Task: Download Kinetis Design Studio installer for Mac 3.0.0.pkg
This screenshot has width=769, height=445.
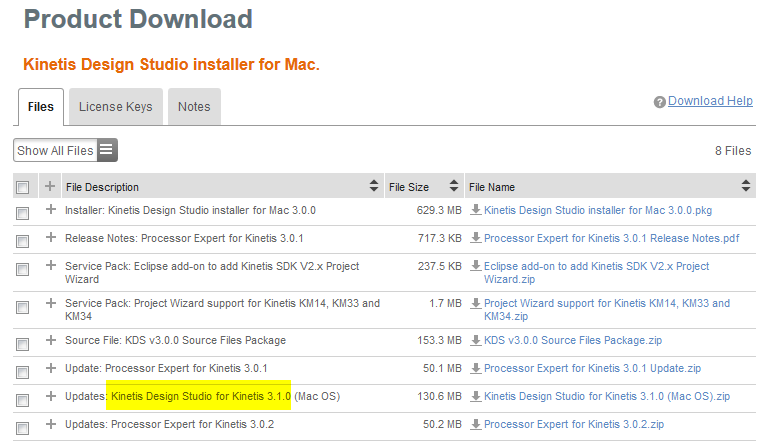Action: click(x=598, y=210)
